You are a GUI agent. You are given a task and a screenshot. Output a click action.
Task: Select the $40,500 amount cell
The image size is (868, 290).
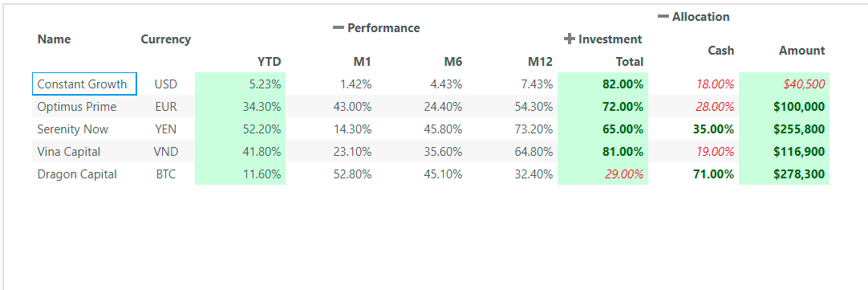coord(784,84)
